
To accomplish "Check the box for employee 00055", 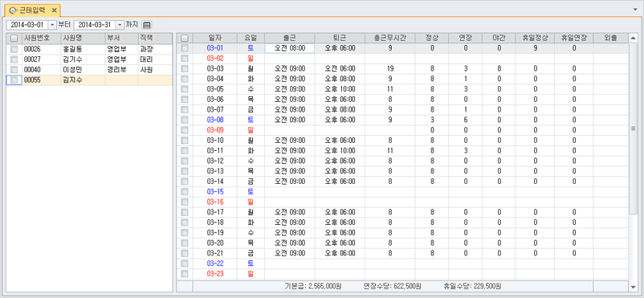I will pos(14,80).
